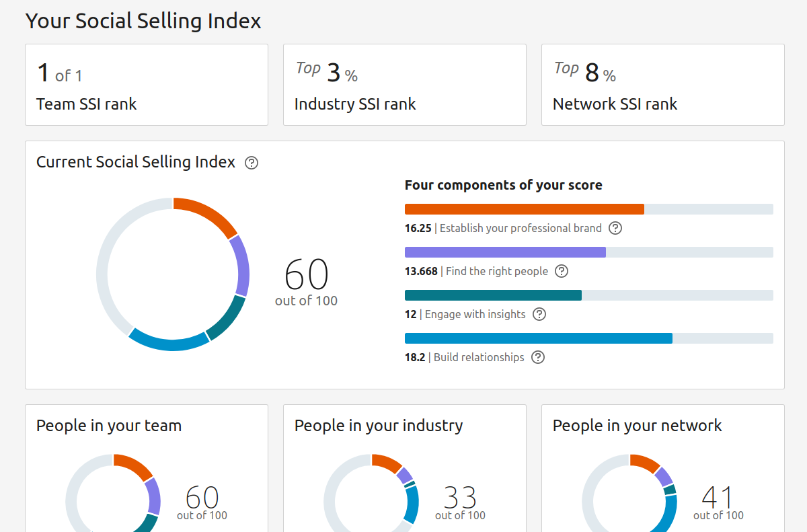The image size is (807, 532).
Task: Click the People in your team heading
Action: pyautogui.click(x=109, y=426)
